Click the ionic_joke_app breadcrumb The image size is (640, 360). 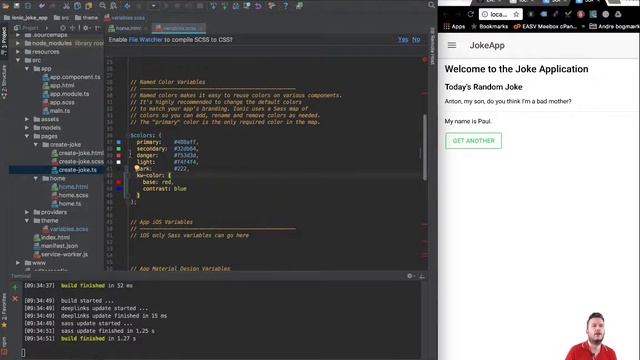26,18
